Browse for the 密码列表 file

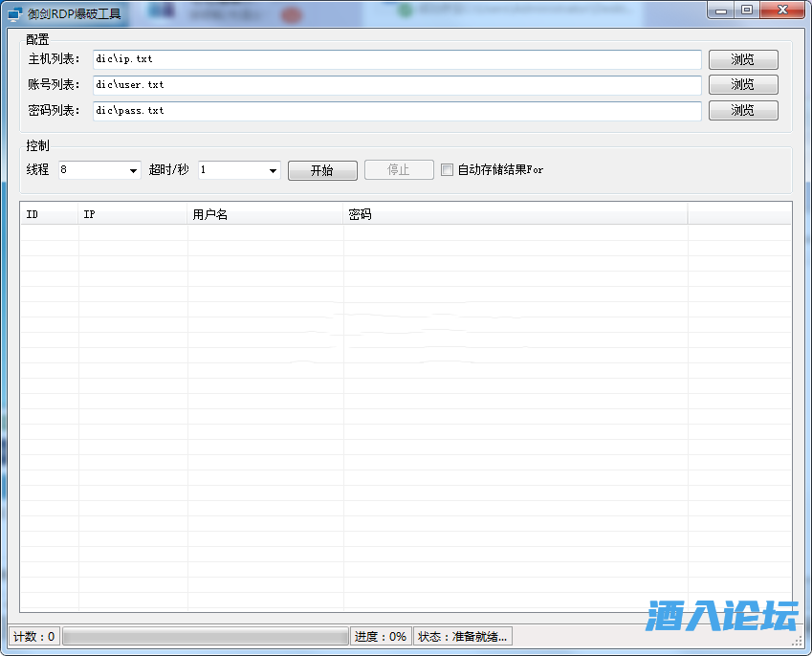[742, 111]
